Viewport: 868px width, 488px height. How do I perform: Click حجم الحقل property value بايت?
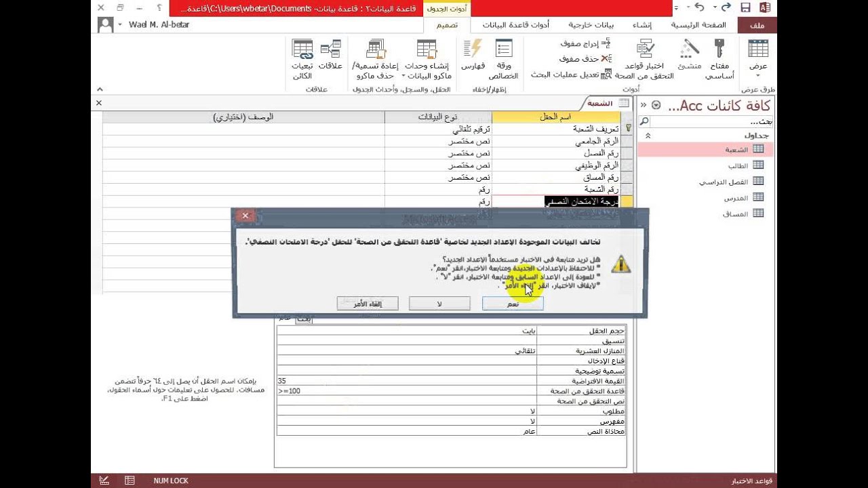[407, 331]
